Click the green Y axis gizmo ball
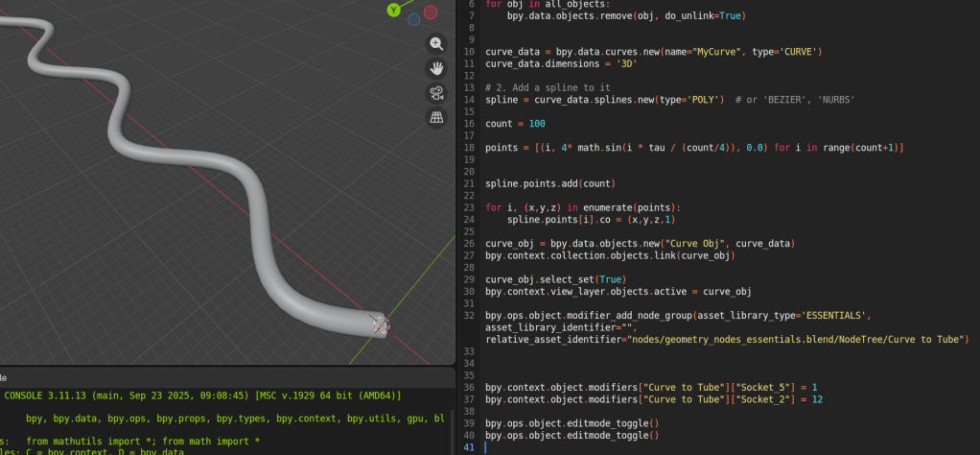This screenshot has width=980, height=455. pyautogui.click(x=393, y=10)
